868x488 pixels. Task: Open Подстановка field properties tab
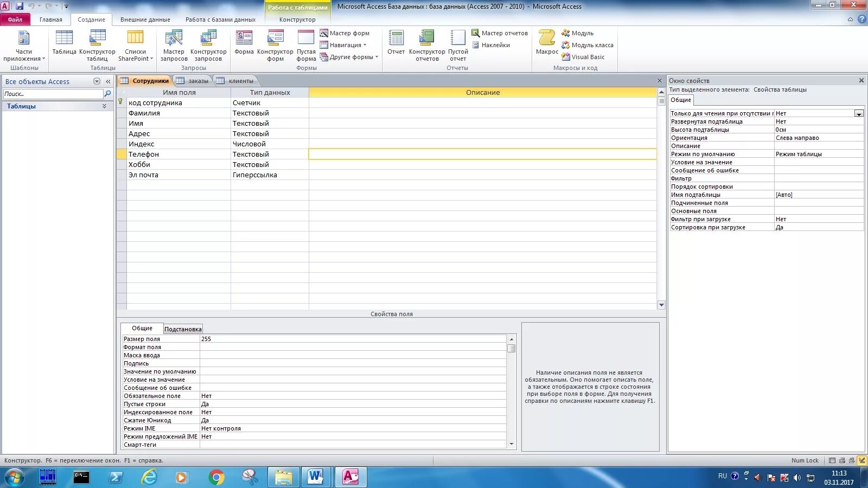[x=183, y=329]
